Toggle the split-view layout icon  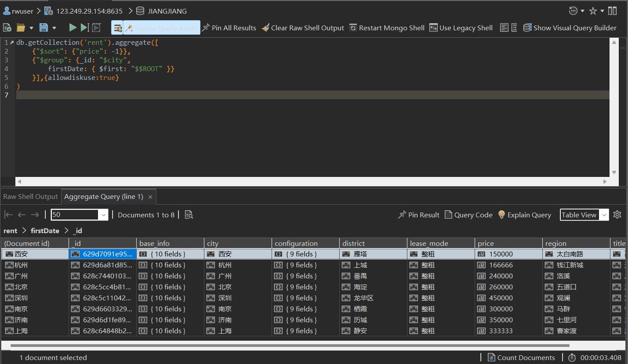[x=613, y=11]
